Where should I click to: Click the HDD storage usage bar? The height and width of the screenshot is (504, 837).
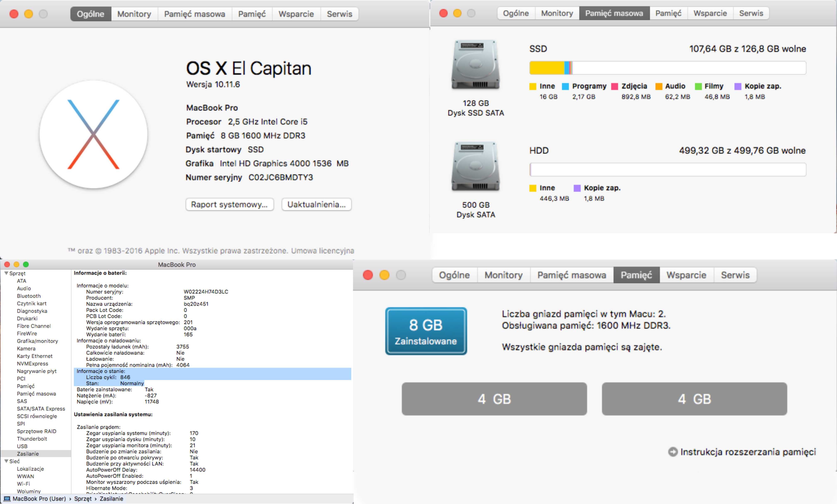point(667,170)
